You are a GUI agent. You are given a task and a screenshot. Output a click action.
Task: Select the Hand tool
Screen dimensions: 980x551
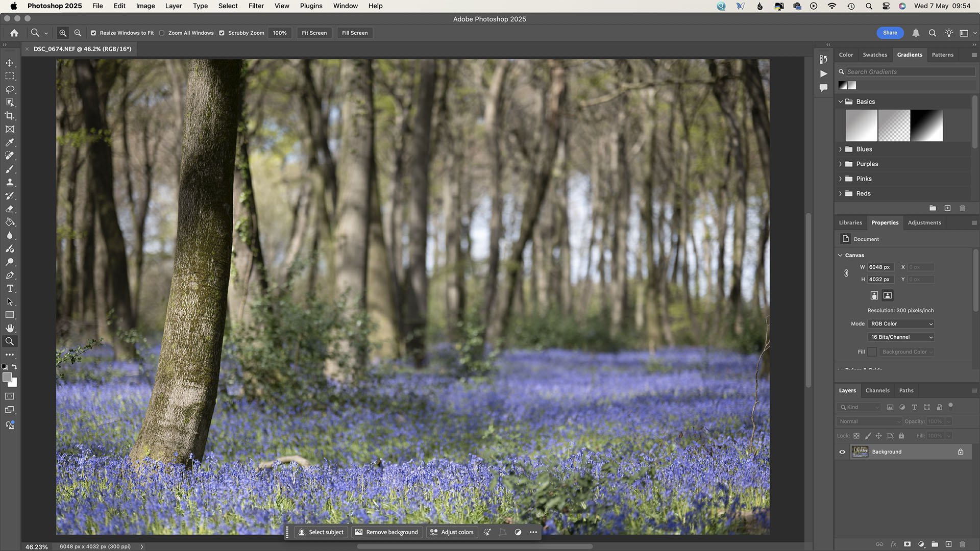pyautogui.click(x=10, y=328)
